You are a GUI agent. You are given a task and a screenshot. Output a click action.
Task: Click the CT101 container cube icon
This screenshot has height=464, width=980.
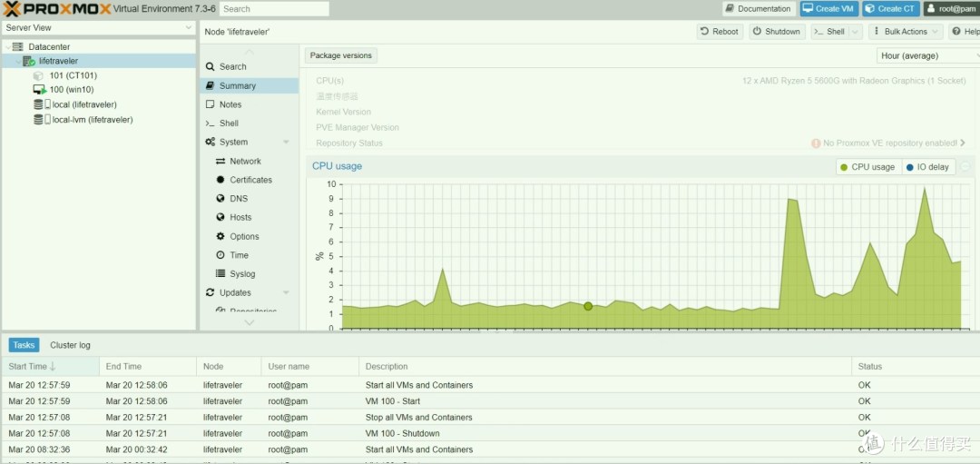38,75
